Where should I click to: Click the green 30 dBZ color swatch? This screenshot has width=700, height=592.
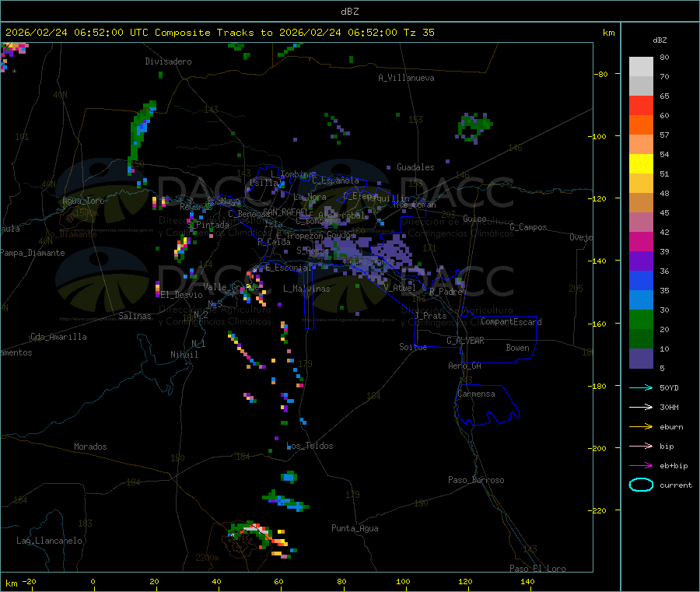pyautogui.click(x=641, y=319)
